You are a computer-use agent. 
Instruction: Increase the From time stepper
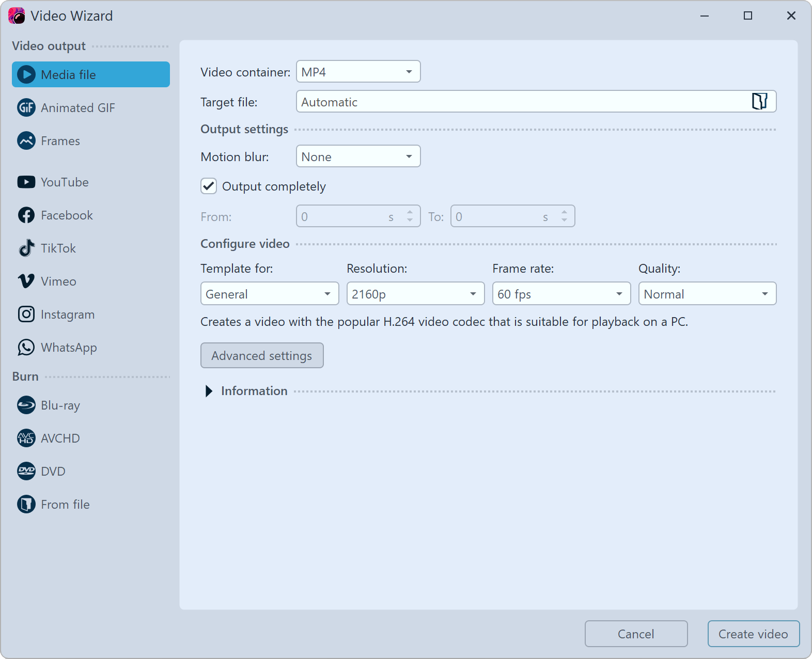pyautogui.click(x=410, y=212)
